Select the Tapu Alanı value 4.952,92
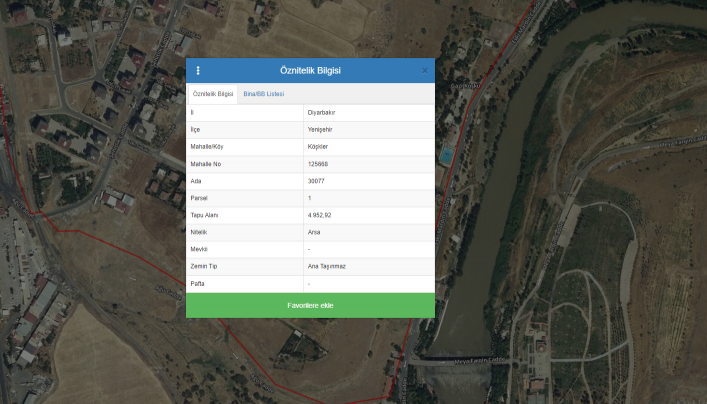Image resolution: width=707 pixels, height=404 pixels. click(320, 215)
